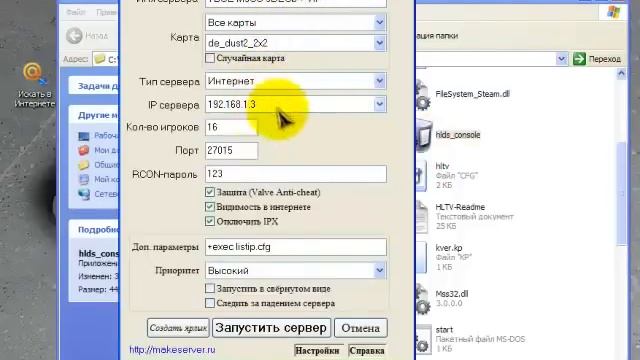Select the kver.kp file icon

tap(421, 258)
